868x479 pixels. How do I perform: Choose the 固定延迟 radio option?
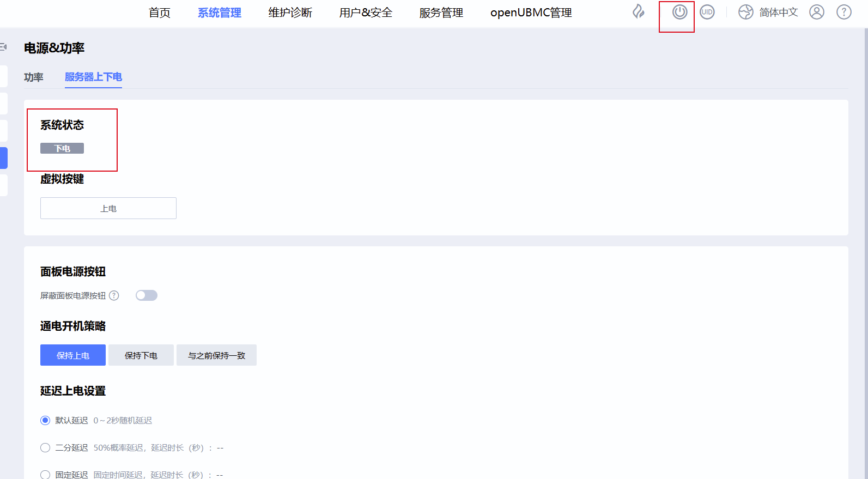[45, 475]
